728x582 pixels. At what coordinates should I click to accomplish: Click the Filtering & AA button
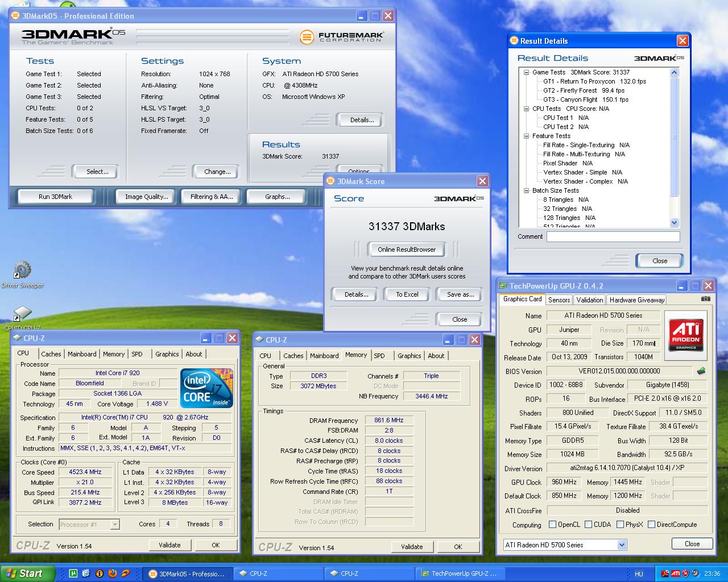pos(212,197)
